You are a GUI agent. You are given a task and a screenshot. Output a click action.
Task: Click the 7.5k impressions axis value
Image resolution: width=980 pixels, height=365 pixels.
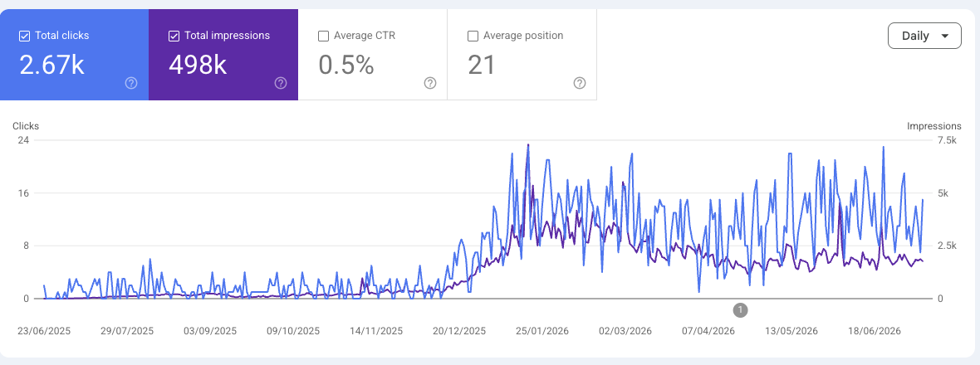pos(948,140)
